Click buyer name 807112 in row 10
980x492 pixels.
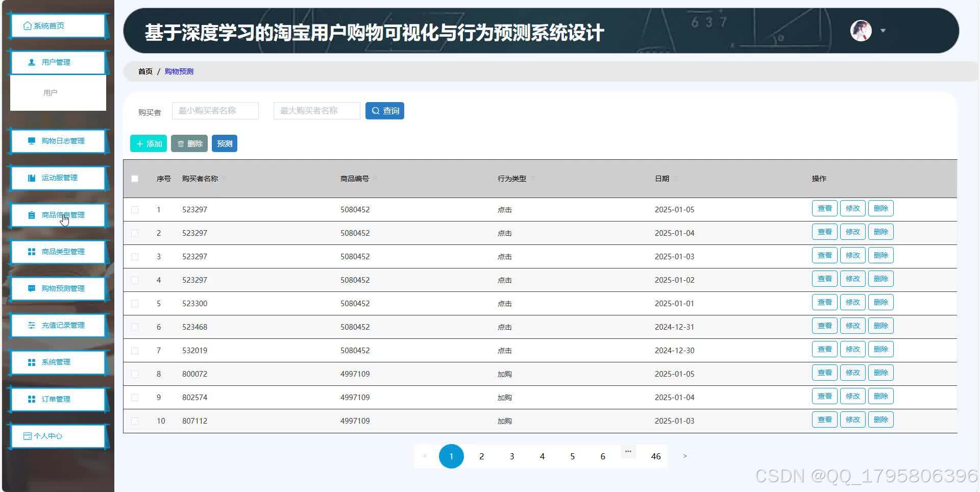194,421
